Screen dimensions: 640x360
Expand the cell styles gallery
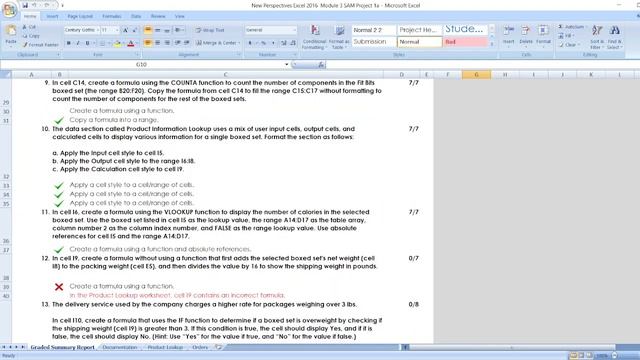492,44
